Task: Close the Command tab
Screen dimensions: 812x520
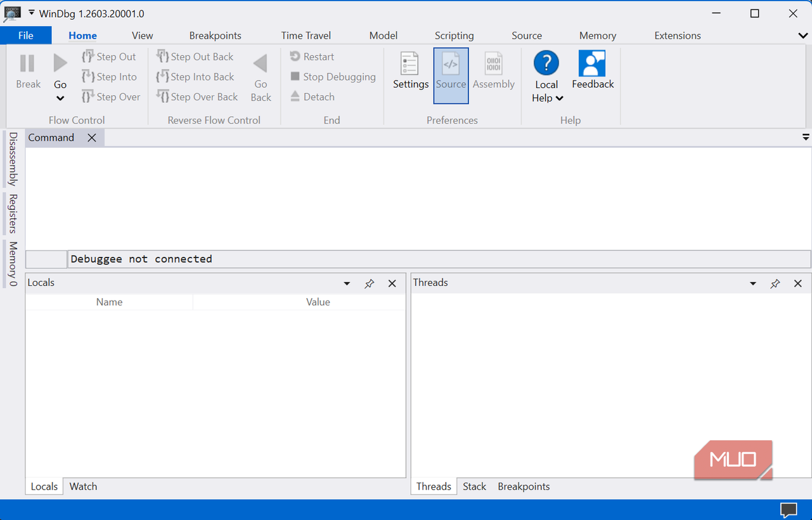Action: tap(92, 138)
